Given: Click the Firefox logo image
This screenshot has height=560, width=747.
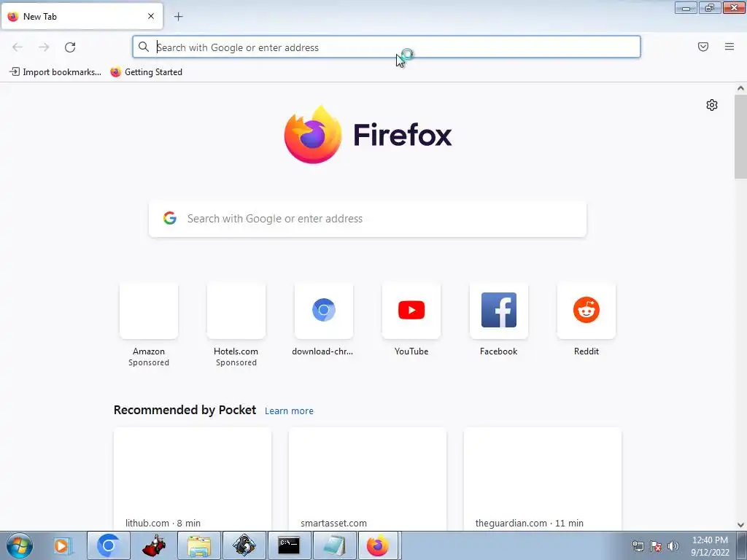Looking at the screenshot, I should coord(312,135).
